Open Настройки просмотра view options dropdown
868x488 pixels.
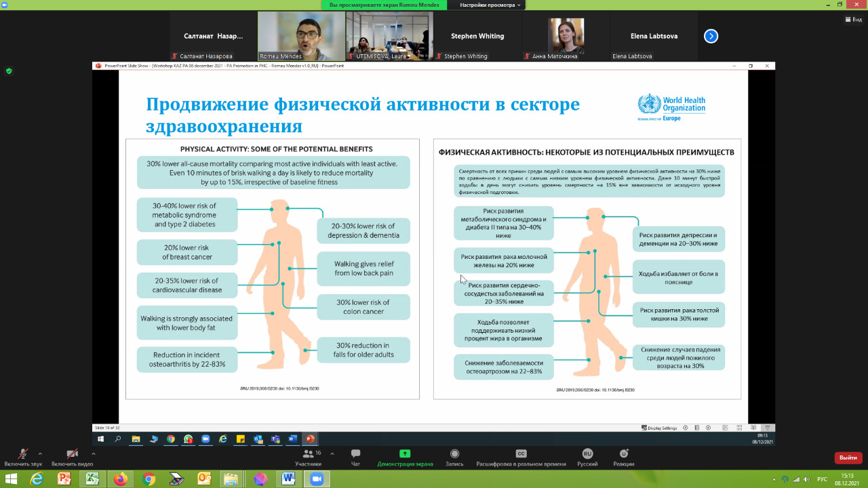[491, 5]
